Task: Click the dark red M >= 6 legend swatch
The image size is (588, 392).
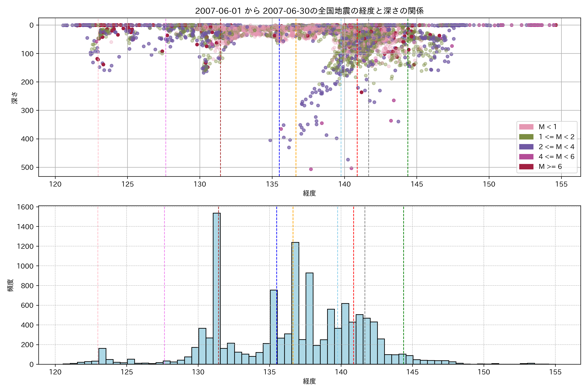Action: point(526,167)
